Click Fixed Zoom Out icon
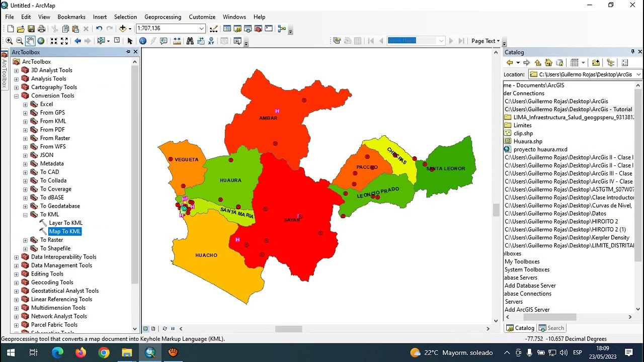The width and height of the screenshot is (644, 362). (x=64, y=41)
